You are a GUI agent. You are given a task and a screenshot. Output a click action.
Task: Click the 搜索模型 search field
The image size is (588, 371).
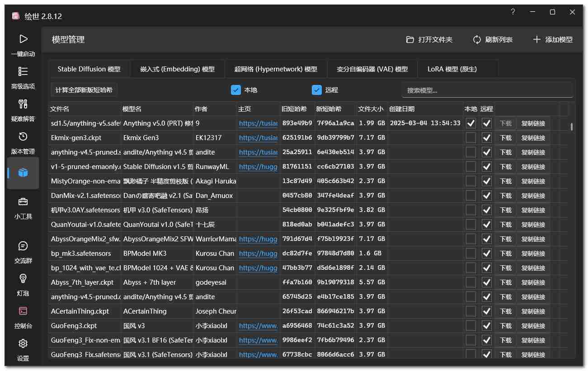487,90
